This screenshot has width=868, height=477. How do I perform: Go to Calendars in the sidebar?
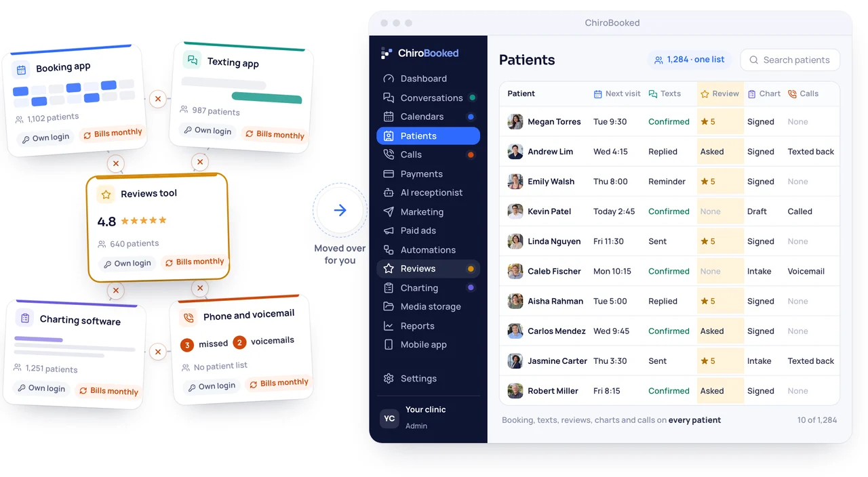tap(428, 117)
